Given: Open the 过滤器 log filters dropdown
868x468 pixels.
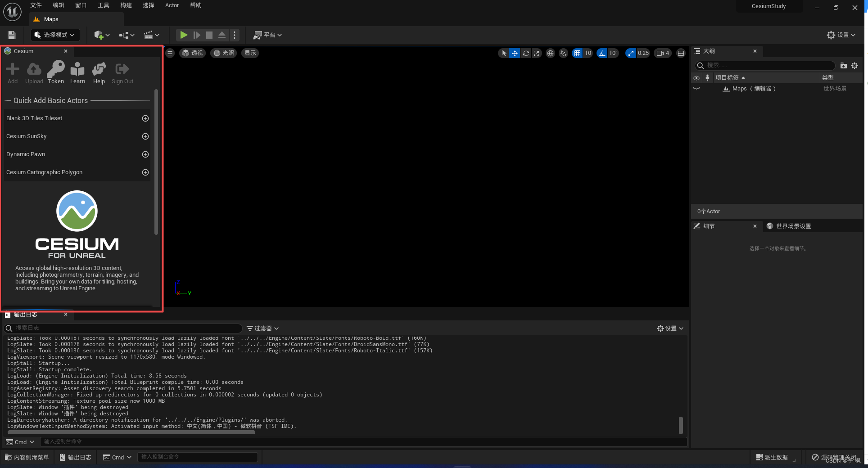Looking at the screenshot, I should click(263, 328).
